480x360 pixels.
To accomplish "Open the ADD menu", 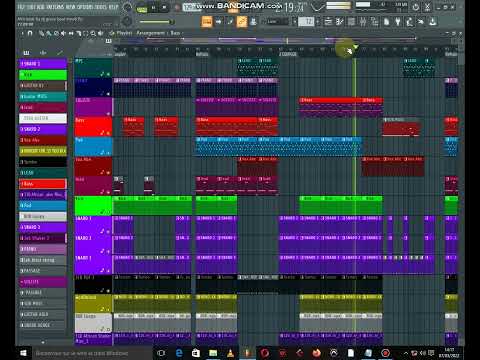I will click(41, 7).
